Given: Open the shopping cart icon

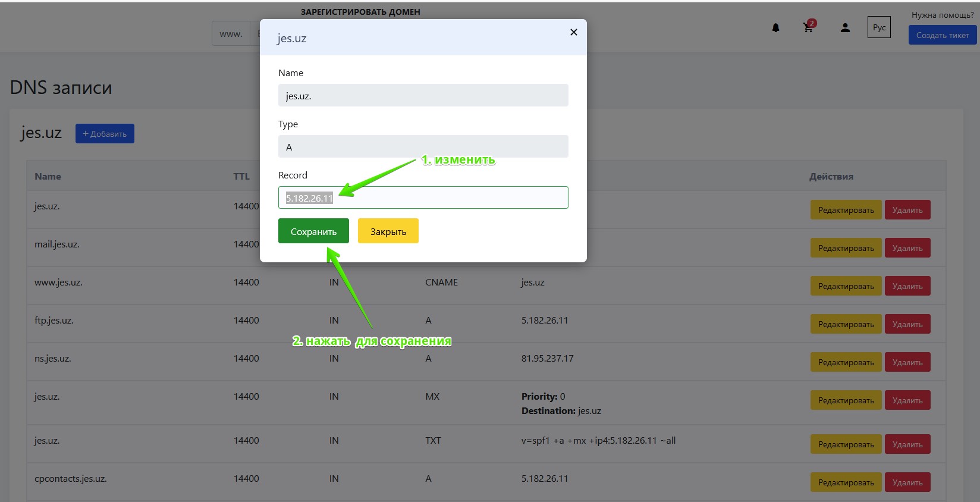Looking at the screenshot, I should pyautogui.click(x=808, y=27).
